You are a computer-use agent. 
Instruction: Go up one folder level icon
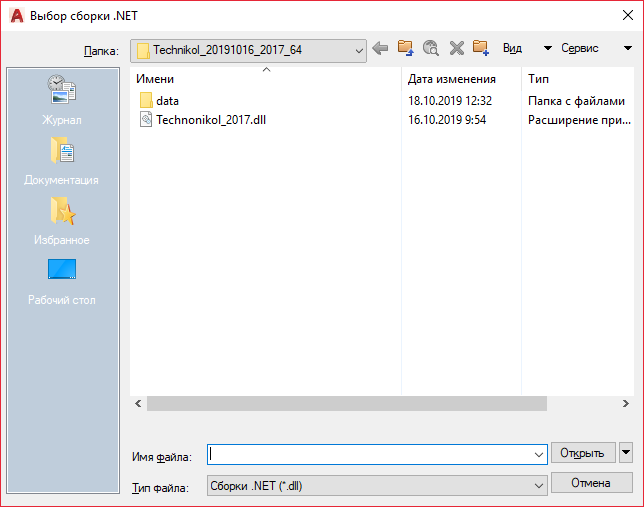[405, 48]
